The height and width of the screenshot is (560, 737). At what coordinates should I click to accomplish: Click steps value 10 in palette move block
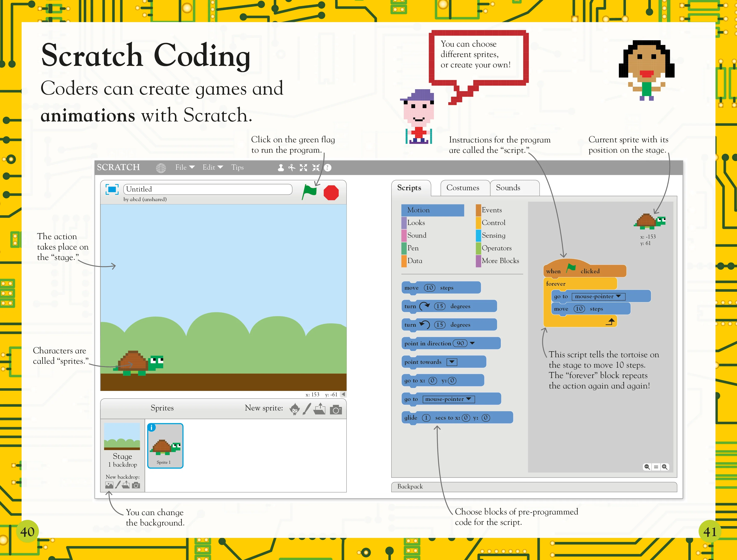point(430,288)
